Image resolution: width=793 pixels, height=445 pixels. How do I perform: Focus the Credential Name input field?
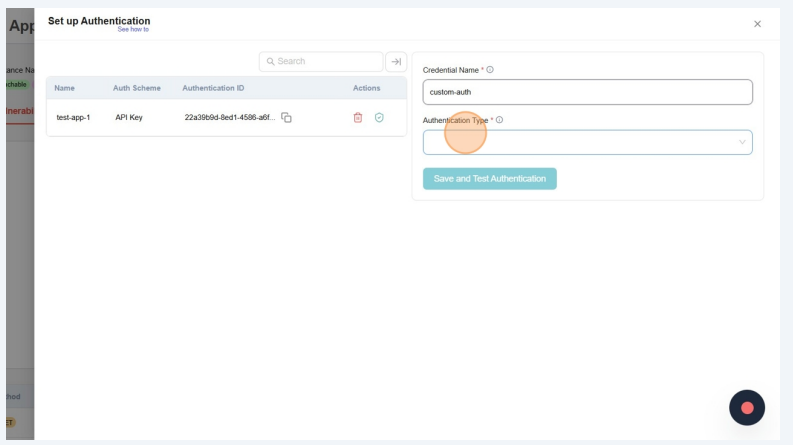[x=587, y=92]
